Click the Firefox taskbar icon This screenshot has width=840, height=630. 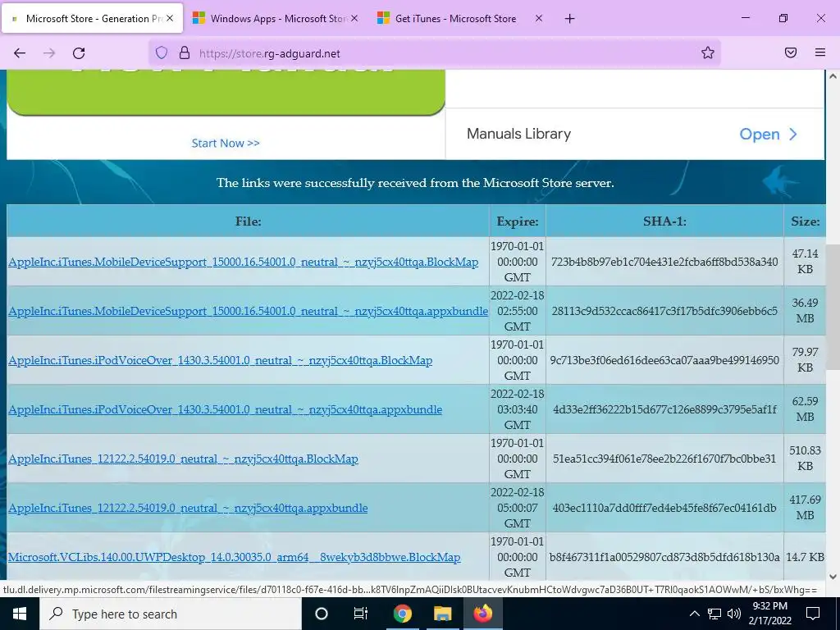[482, 614]
